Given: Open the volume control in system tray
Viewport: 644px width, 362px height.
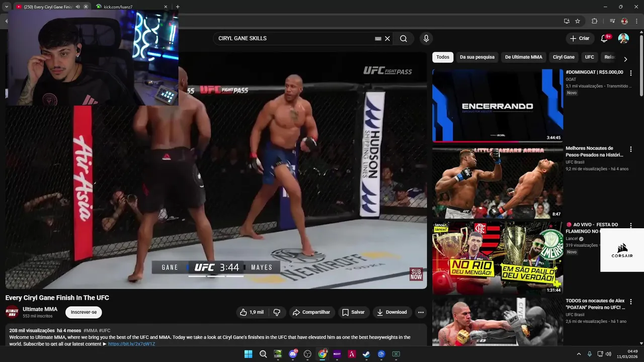Looking at the screenshot, I should (608, 354).
